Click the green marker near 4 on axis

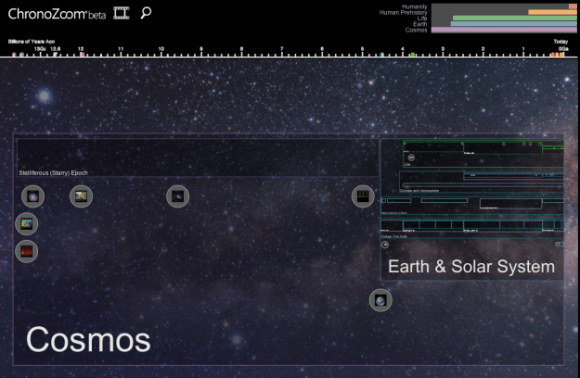(413, 55)
